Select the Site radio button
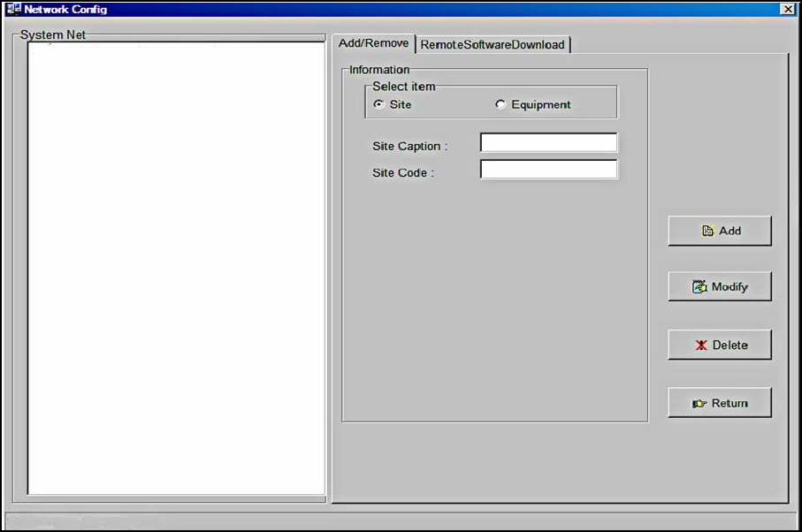802x532 pixels. coord(379,104)
